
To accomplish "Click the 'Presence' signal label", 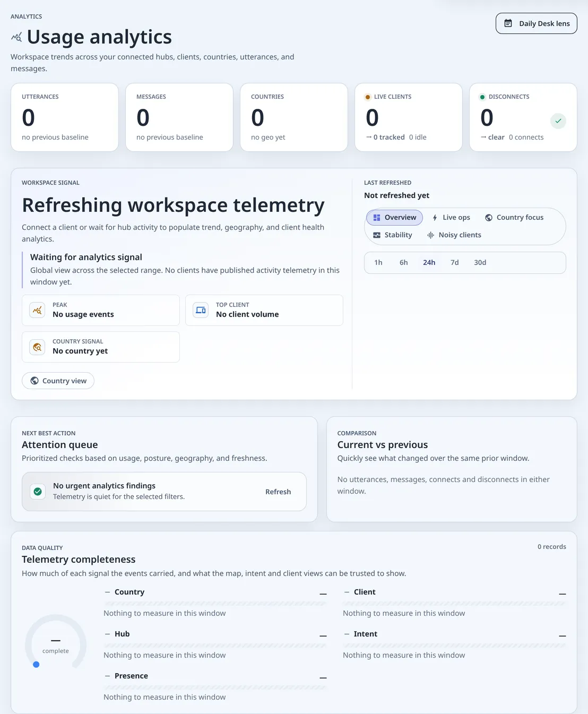I will 131,676.
